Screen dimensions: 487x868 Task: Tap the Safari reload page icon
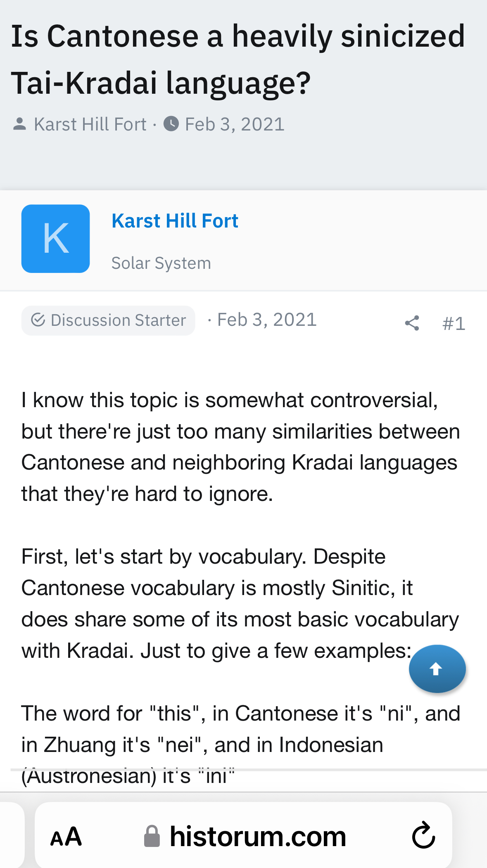pos(424,835)
